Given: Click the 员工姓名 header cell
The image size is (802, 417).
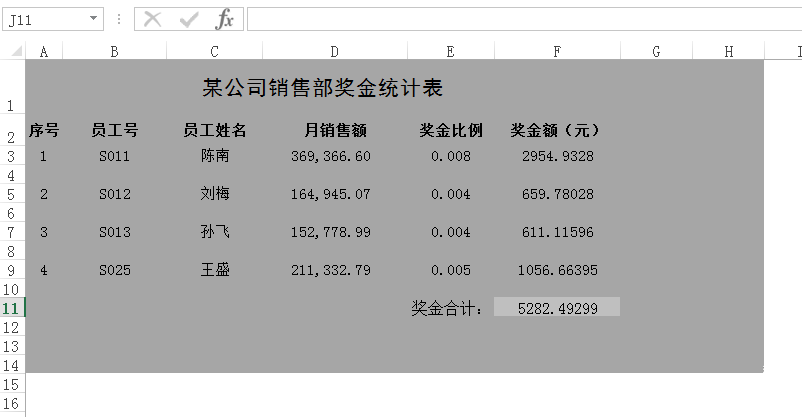Looking at the screenshot, I should (215, 130).
